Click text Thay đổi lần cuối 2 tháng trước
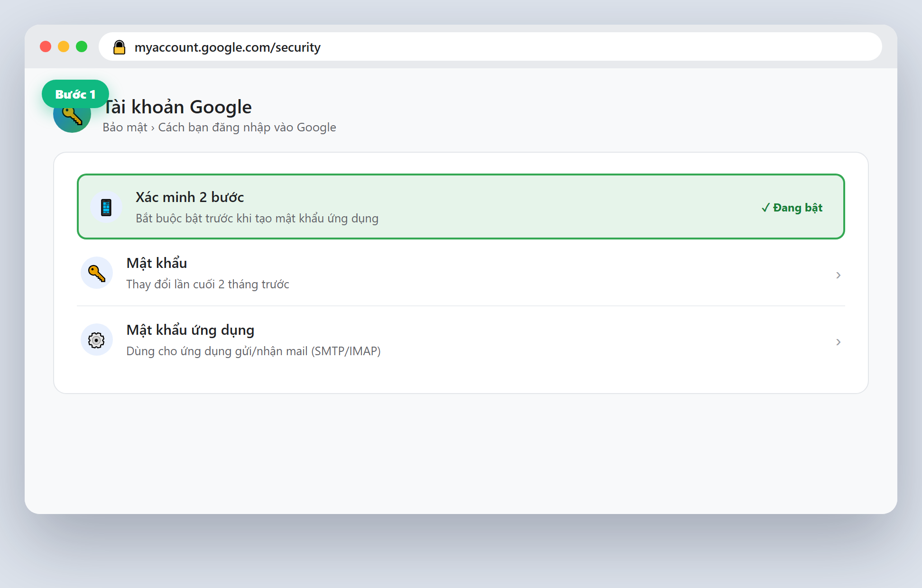The width and height of the screenshot is (922, 588). (208, 285)
